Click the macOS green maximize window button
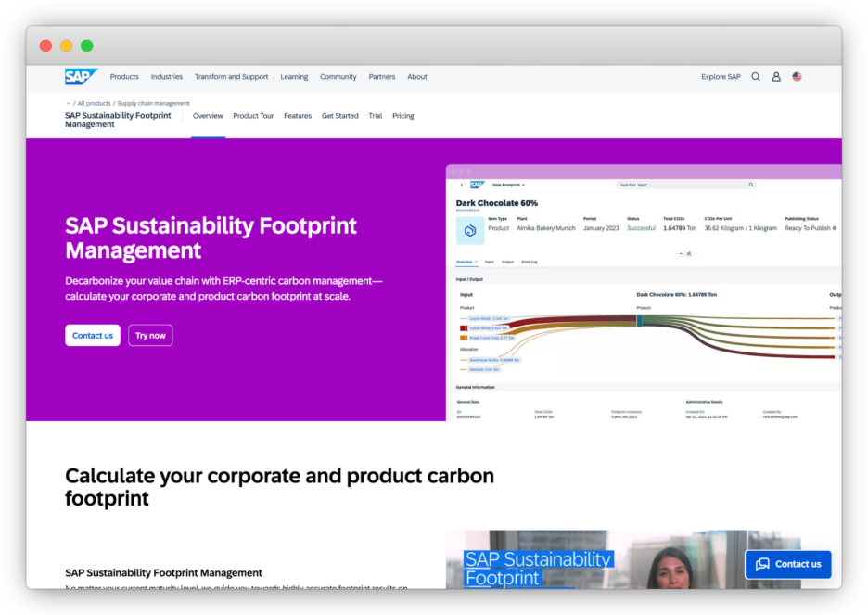The height and width of the screenshot is (615, 868). (87, 46)
